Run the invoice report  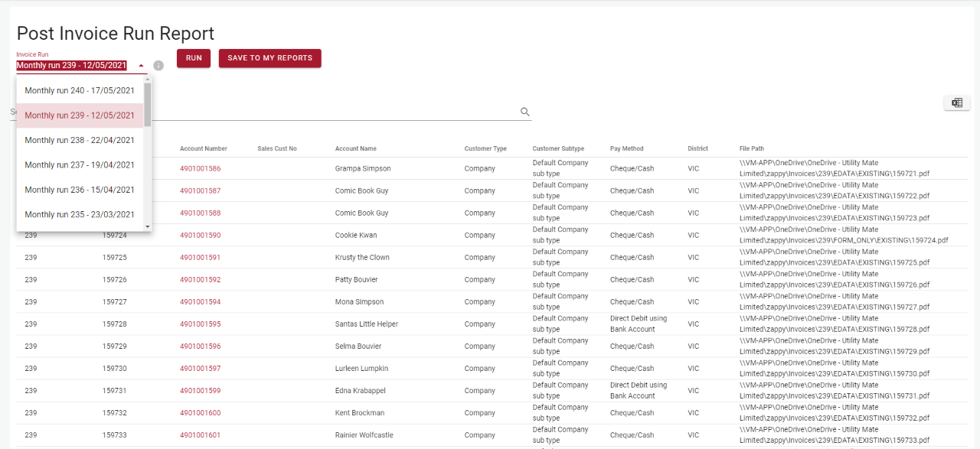tap(193, 57)
